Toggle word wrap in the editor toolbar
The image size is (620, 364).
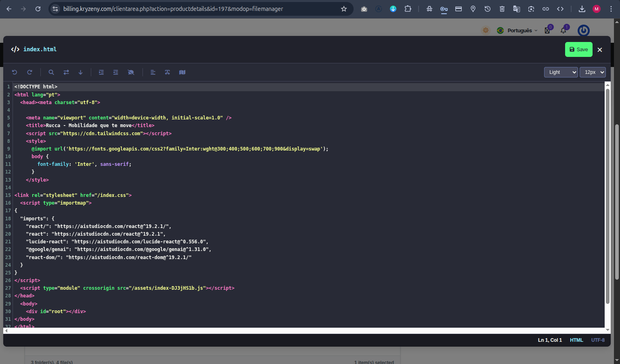point(168,72)
